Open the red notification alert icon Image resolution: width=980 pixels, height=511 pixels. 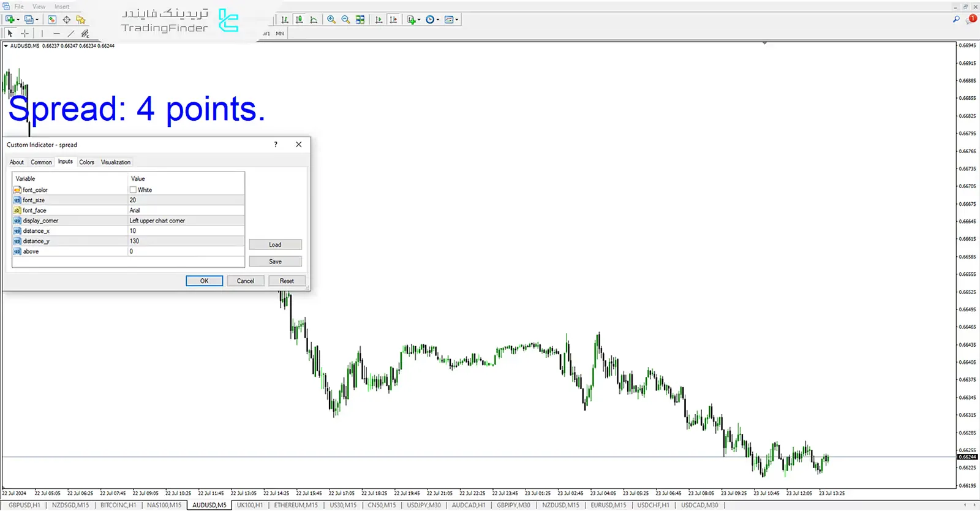click(971, 19)
